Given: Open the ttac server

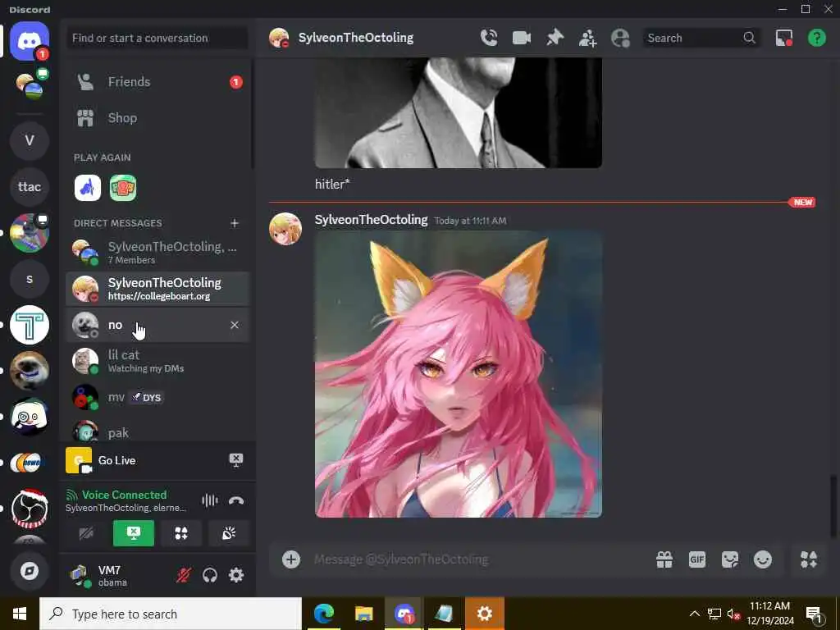Looking at the screenshot, I should 30,186.
